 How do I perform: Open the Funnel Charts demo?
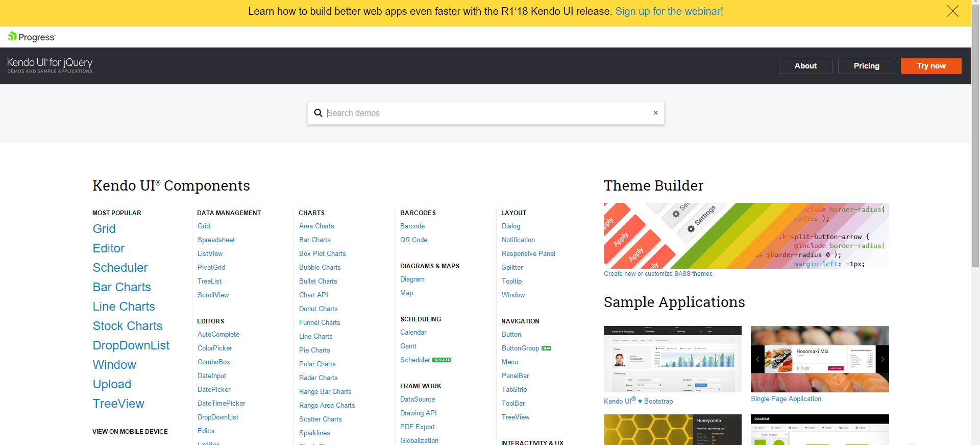coord(320,322)
